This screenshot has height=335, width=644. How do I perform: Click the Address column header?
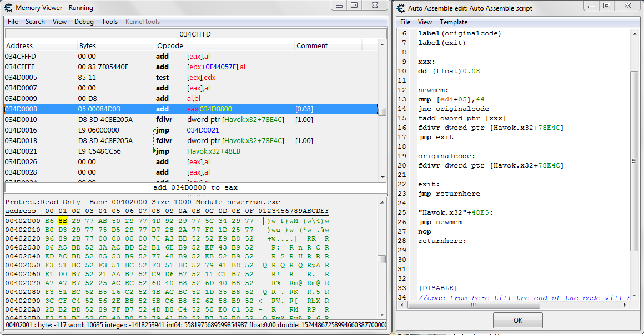[x=19, y=45]
